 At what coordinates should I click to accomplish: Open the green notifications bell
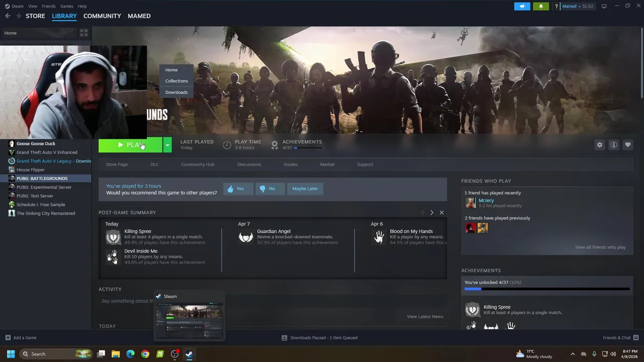point(541,6)
